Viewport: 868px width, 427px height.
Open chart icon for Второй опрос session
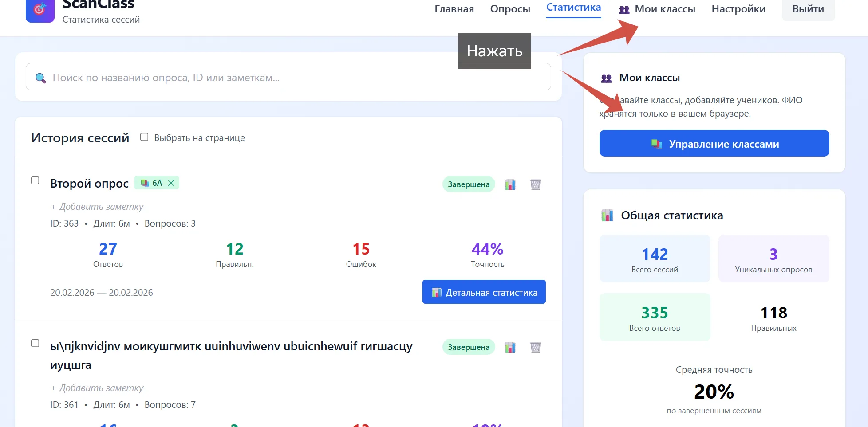pyautogui.click(x=510, y=184)
